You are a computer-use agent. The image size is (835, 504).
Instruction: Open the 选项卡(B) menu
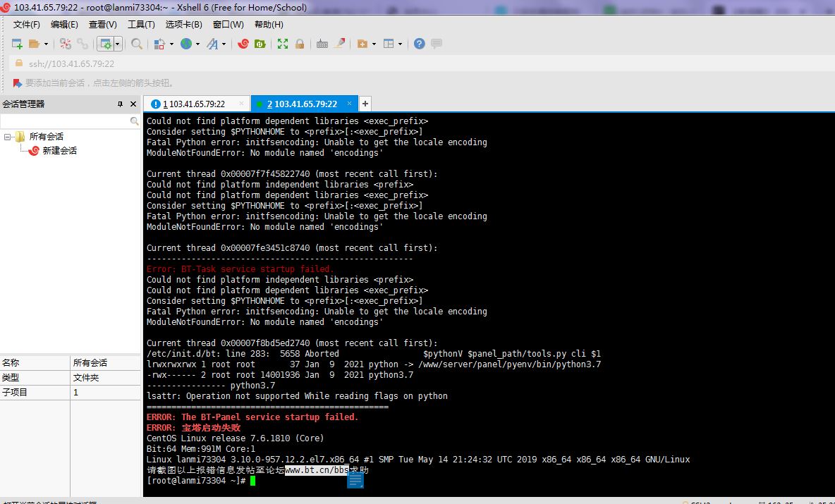coord(184,25)
